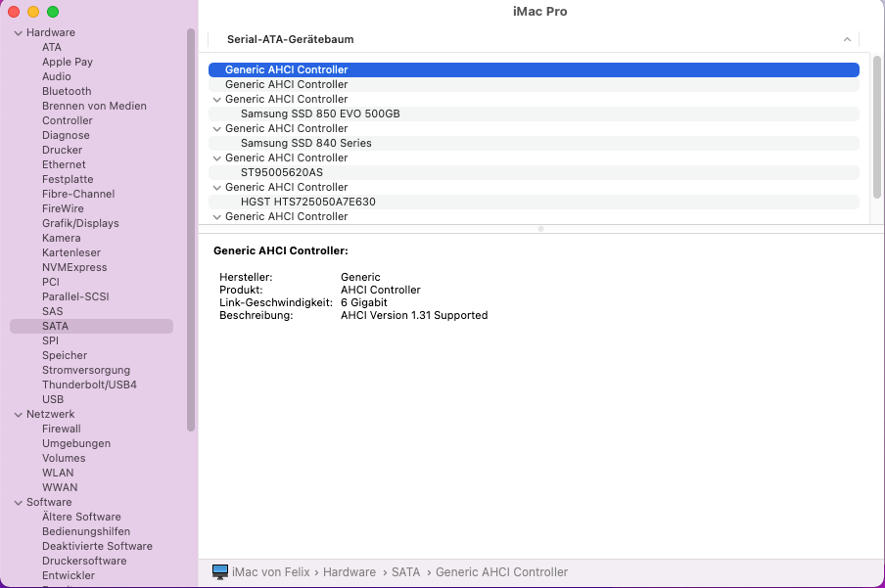Screen dimensions: 885x588
Task: Open the Audio hardware category
Action: tap(57, 76)
